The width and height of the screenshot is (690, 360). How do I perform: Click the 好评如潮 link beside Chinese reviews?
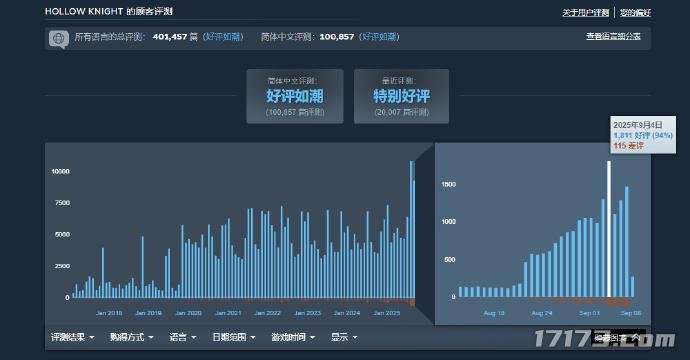coord(379,37)
